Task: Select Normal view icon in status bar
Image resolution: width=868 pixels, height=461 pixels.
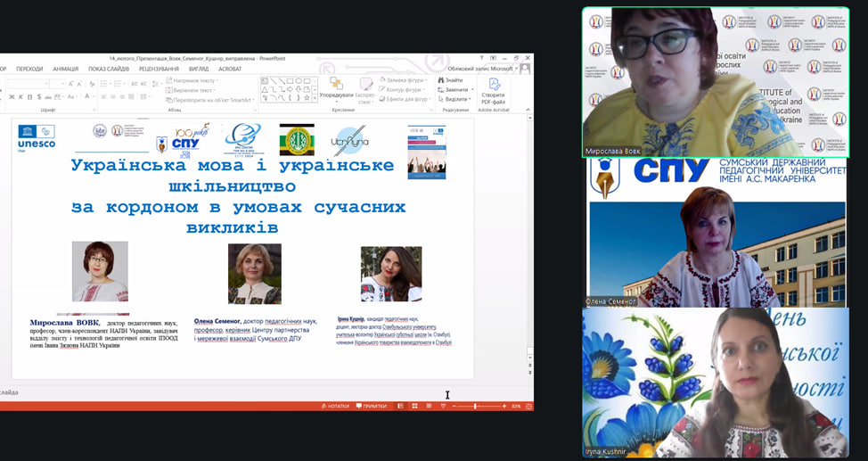Action: coord(400,406)
